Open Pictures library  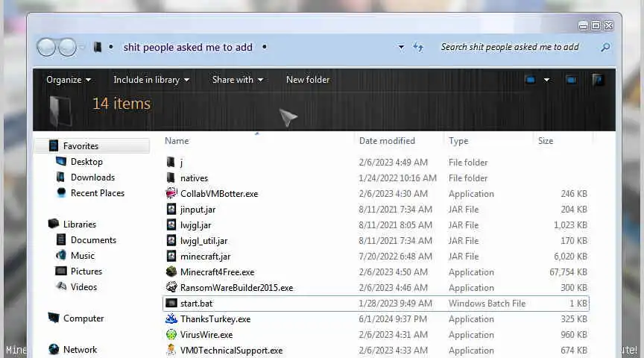coord(86,271)
